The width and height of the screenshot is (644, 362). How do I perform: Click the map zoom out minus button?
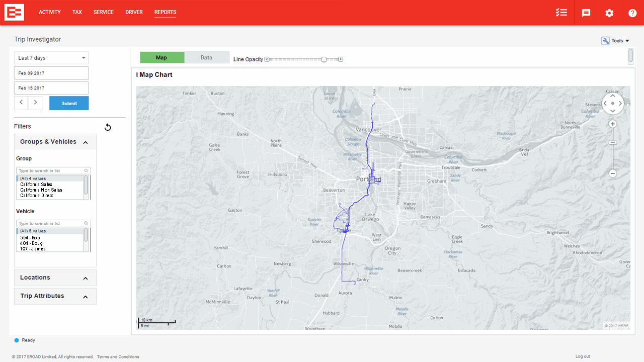tap(612, 173)
